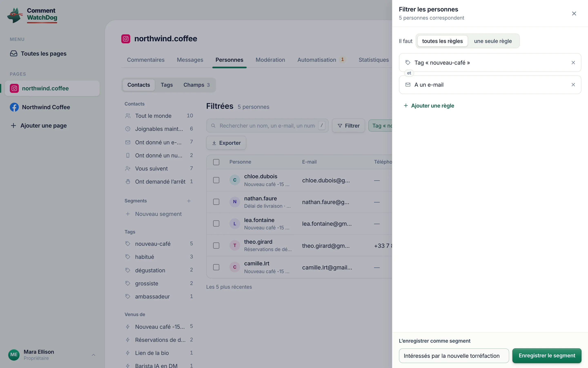Click the Instagram icon beside northwind.coffee heading
The height and width of the screenshot is (368, 588).
[x=126, y=39]
